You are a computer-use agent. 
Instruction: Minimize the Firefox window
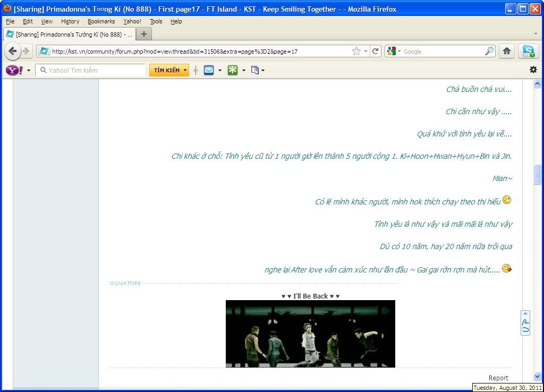tap(509, 8)
